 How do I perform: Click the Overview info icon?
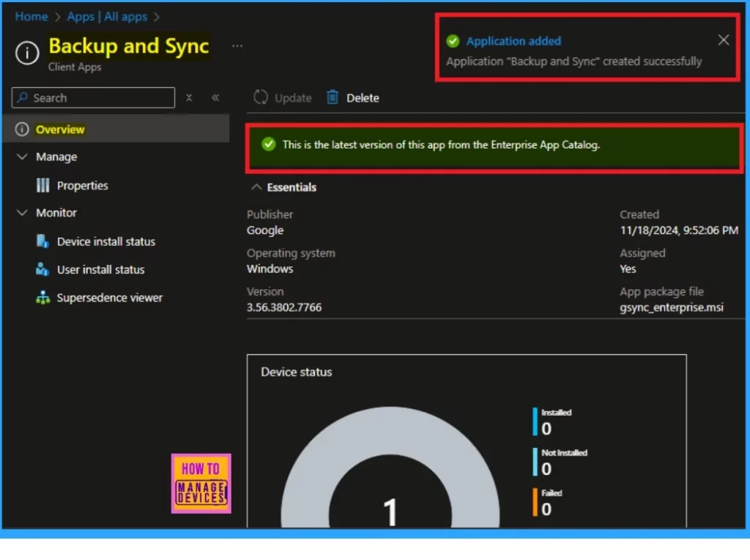(22, 129)
